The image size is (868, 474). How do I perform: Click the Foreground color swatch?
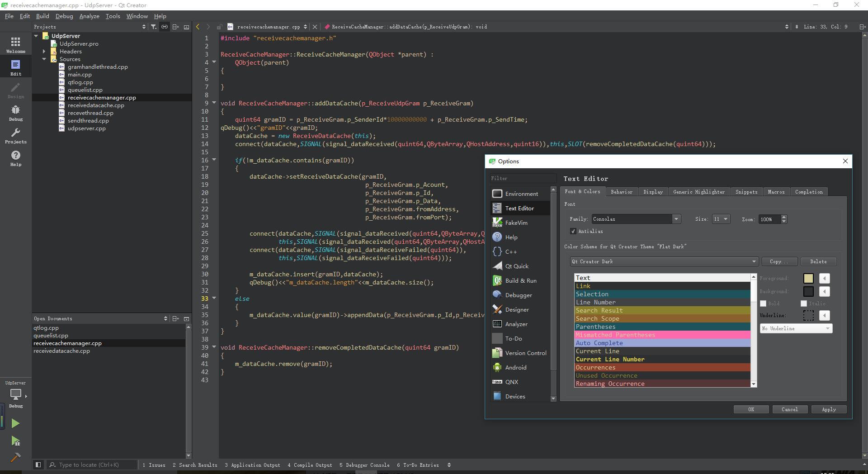[808, 278]
